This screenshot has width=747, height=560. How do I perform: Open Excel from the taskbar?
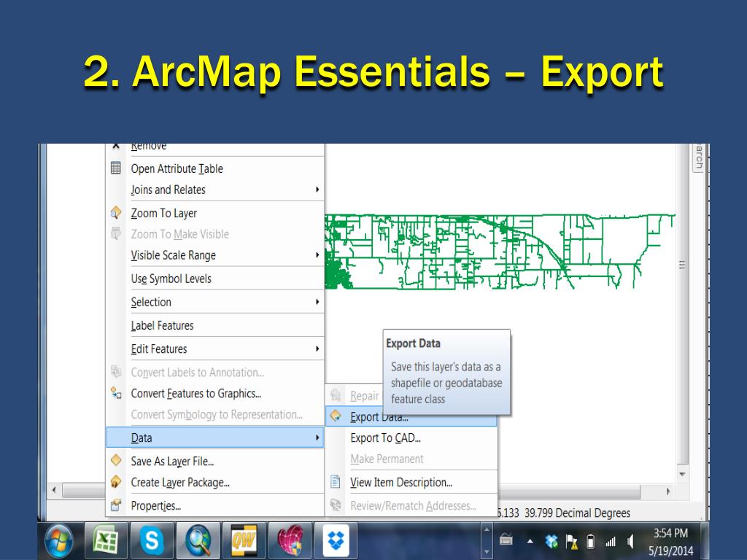pos(106,540)
